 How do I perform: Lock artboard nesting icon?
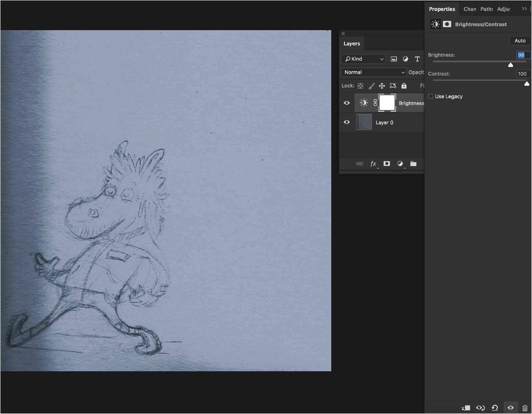pos(393,86)
